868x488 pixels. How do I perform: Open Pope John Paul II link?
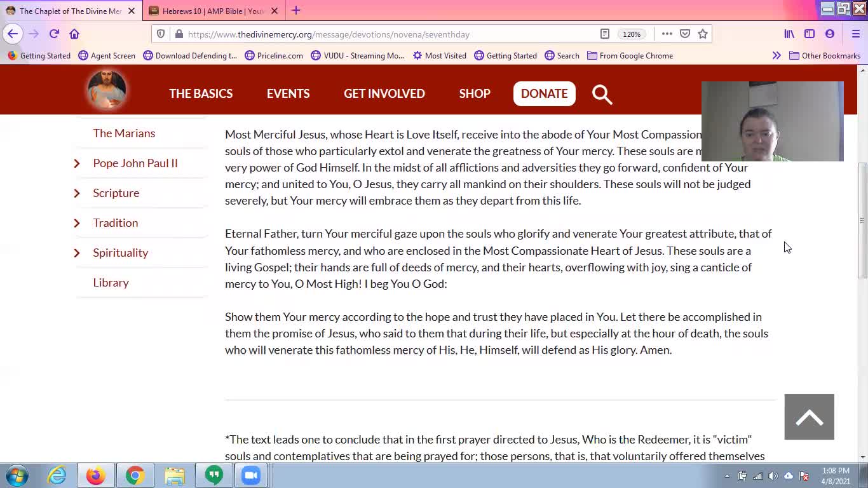135,163
